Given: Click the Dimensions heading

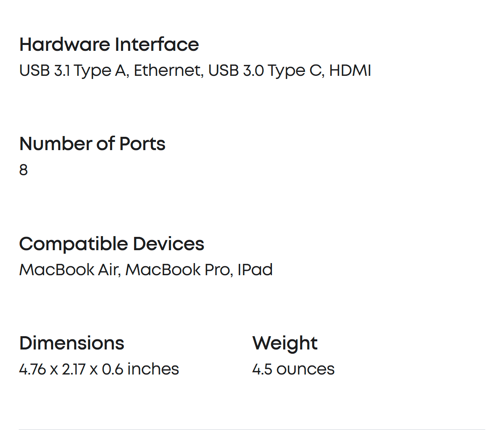Looking at the screenshot, I should coord(71,343).
